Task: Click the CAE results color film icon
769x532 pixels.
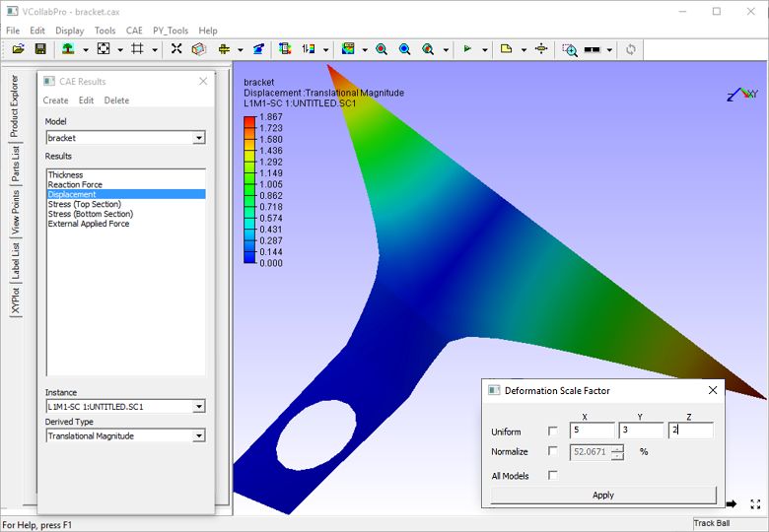Action: pyautogui.click(x=285, y=49)
